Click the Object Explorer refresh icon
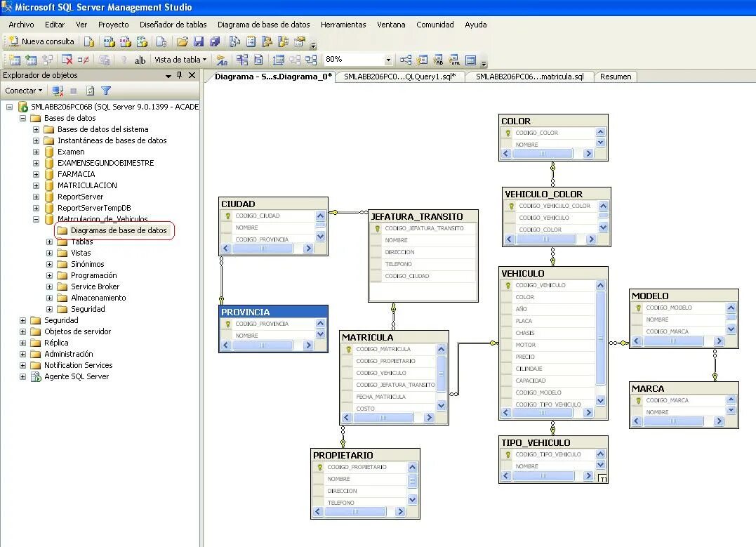The width and height of the screenshot is (756, 547). [x=90, y=91]
